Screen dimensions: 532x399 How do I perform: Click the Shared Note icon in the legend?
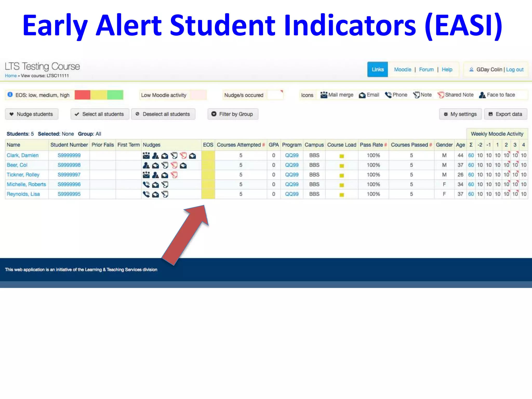(441, 95)
